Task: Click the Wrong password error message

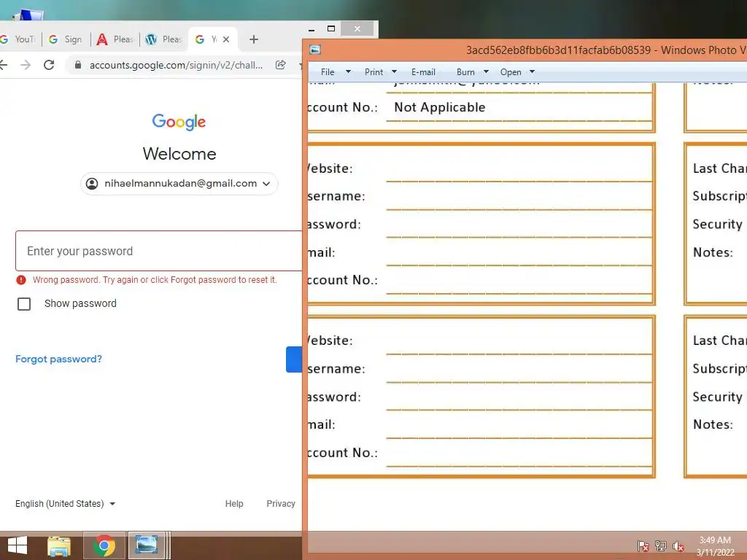Action: coord(155,280)
